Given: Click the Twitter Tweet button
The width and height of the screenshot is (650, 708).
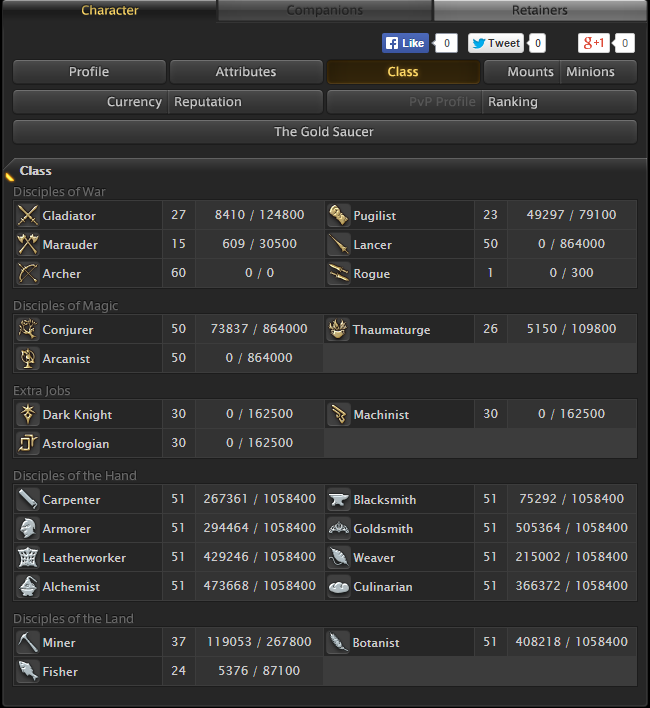Looking at the screenshot, I should (496, 43).
